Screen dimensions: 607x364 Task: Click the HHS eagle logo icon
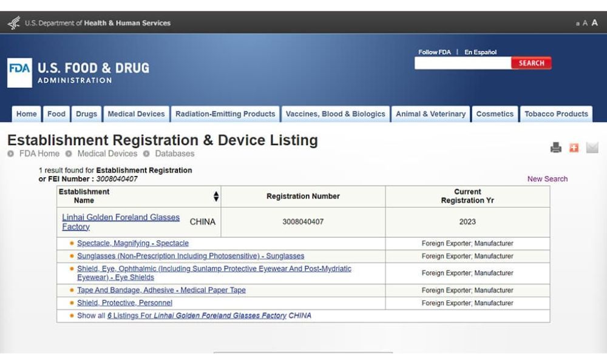click(x=14, y=23)
